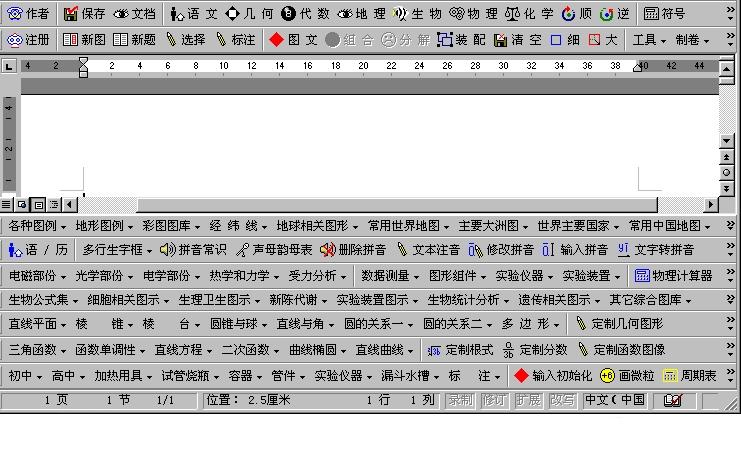Image resolution: width=741 pixels, height=470 pixels.
Task: Open the 工具 menu
Action: click(x=649, y=40)
